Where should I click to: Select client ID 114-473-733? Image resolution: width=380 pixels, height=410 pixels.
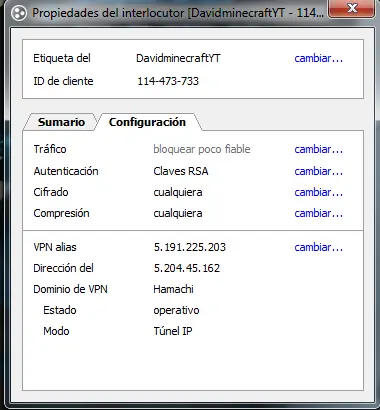pyautogui.click(x=168, y=81)
